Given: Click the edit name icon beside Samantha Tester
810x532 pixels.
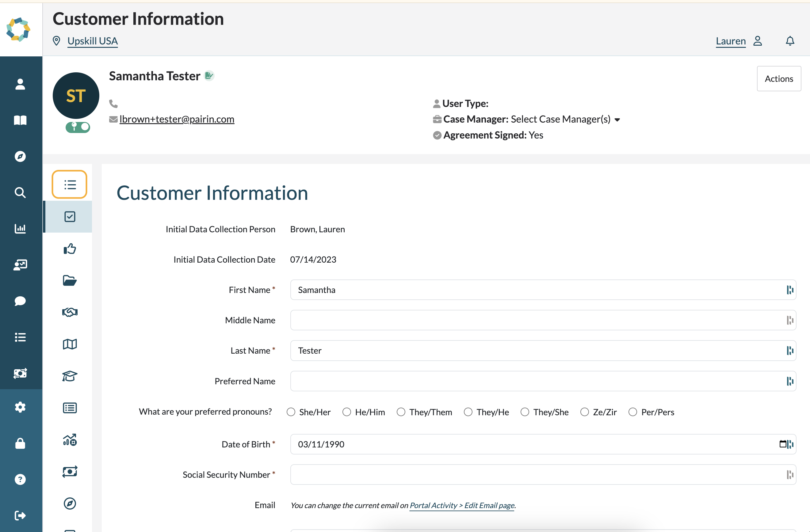Looking at the screenshot, I should point(209,75).
